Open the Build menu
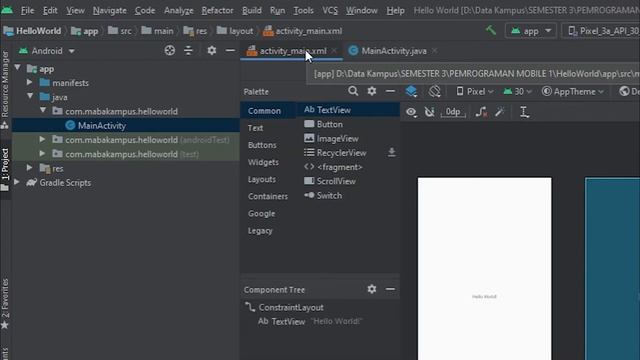The width and height of the screenshot is (640, 360). click(x=251, y=10)
